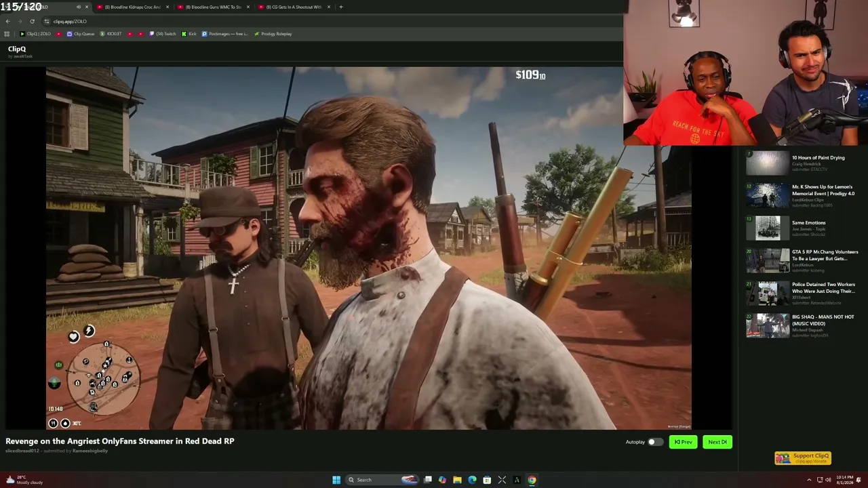Switch to the 'CG Gets In A Shootout' tab
The height and width of the screenshot is (488, 868).
pyautogui.click(x=293, y=7)
